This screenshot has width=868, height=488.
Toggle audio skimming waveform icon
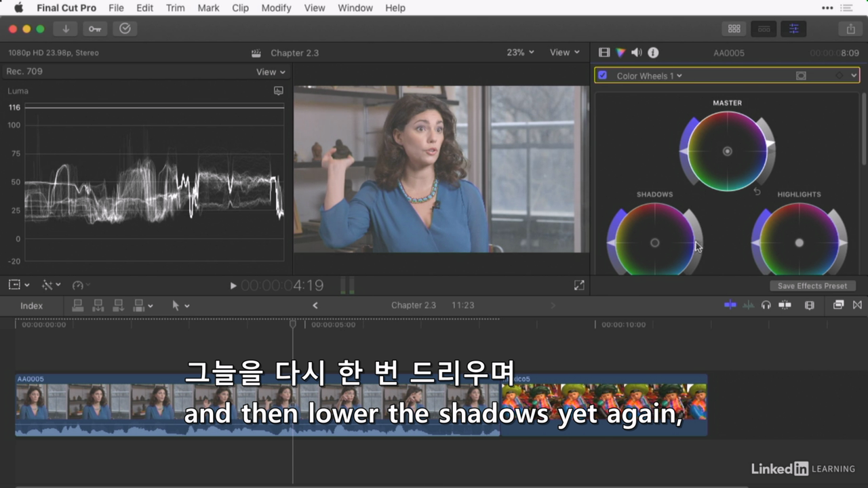coord(748,305)
